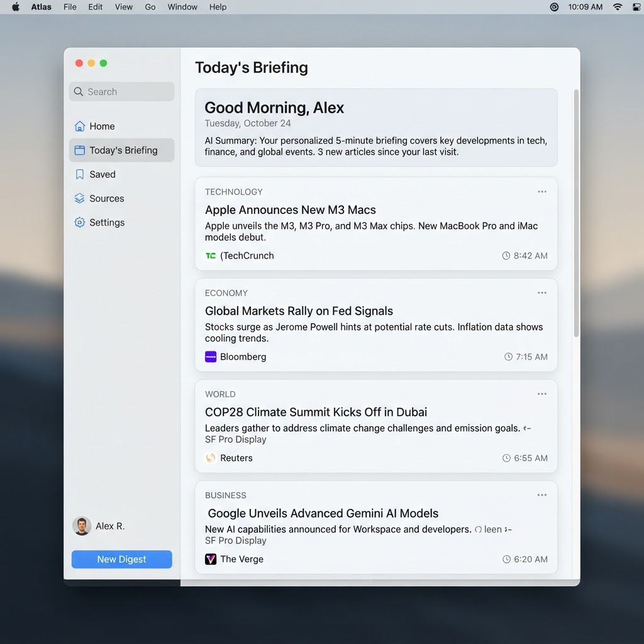Click the Reuters source name

[236, 458]
